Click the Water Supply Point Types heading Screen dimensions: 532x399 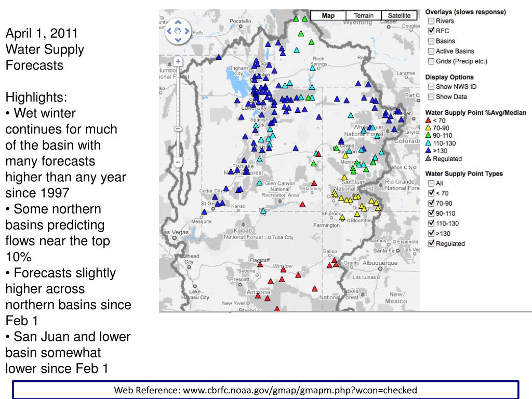pos(464,174)
